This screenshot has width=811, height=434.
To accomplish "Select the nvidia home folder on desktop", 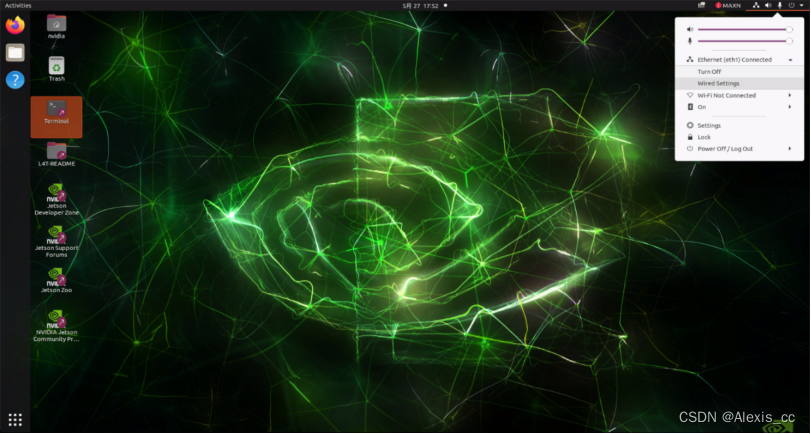I will coord(56,27).
